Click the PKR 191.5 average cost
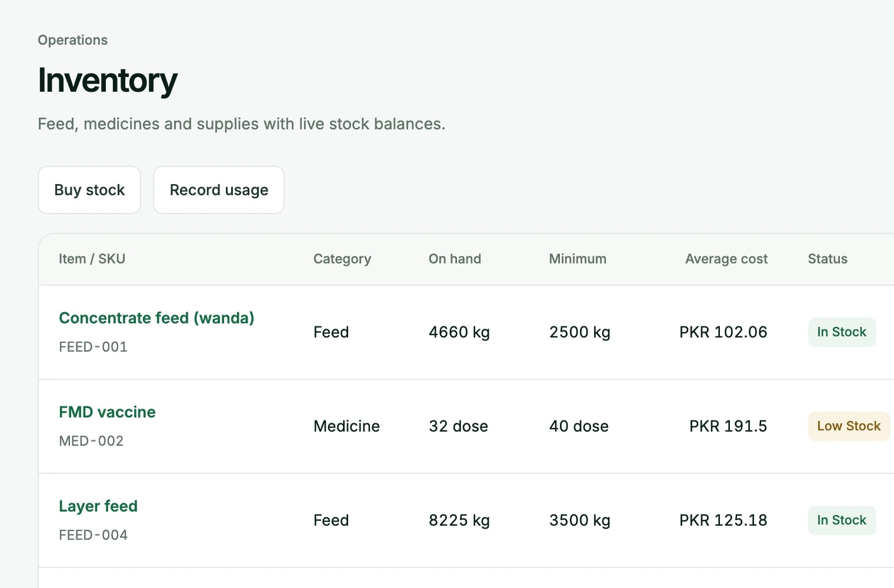Viewport: 894px width, 588px height. (728, 426)
